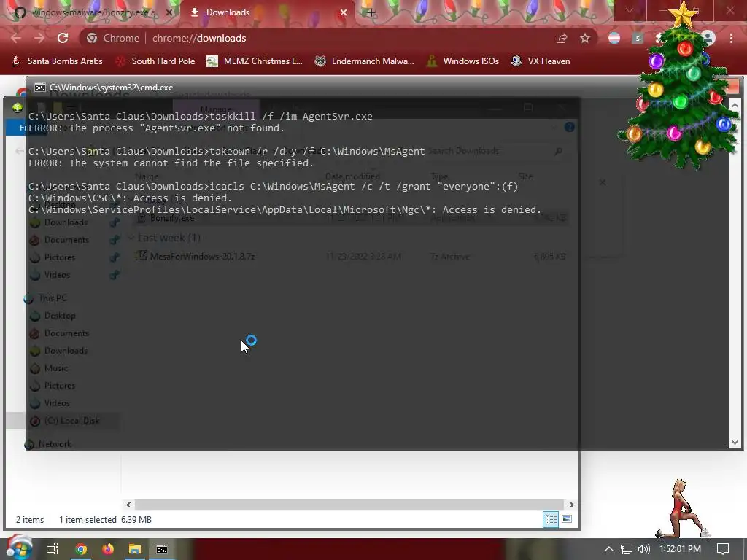The width and height of the screenshot is (747, 560).
Task: Click the 1:52:01 PM taskbar clock
Action: click(x=680, y=549)
